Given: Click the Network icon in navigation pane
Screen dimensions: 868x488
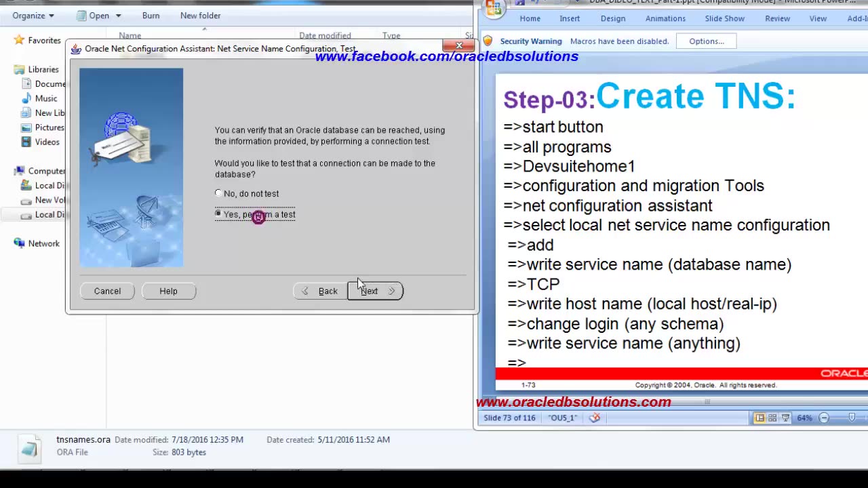Looking at the screenshot, I should [19, 243].
